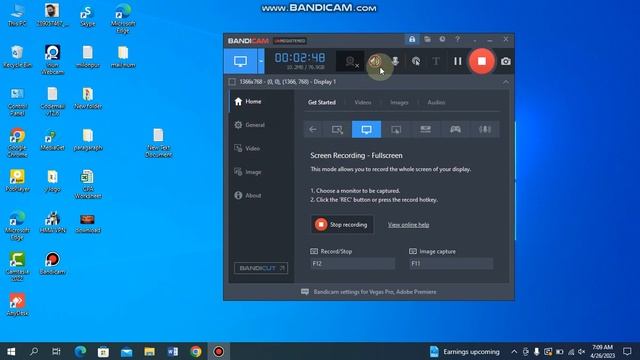640x360 pixels.
Task: Open Word from the taskbar
Action: [173, 351]
